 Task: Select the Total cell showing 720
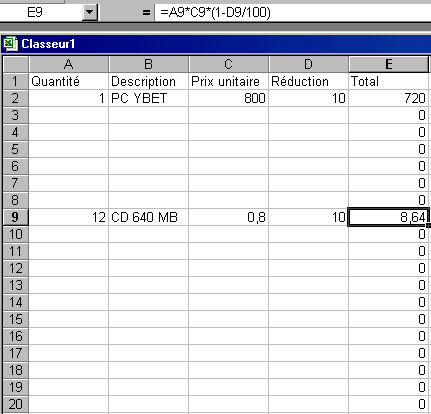tap(389, 98)
